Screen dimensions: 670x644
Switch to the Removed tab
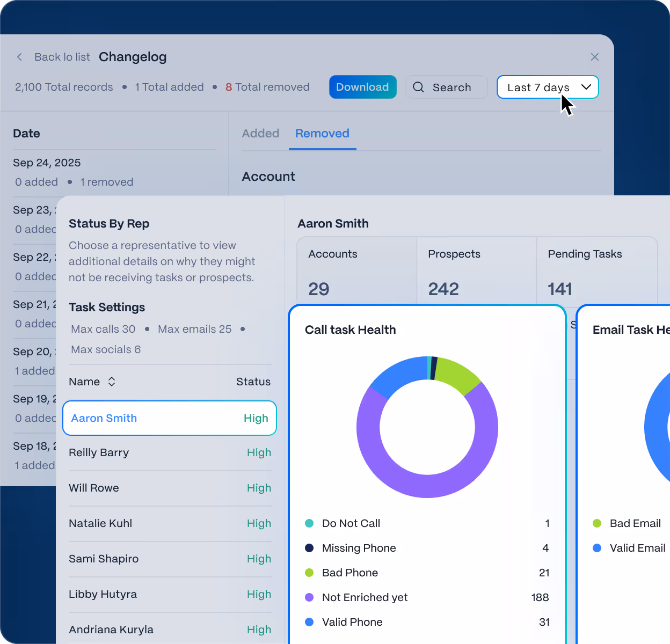click(322, 134)
